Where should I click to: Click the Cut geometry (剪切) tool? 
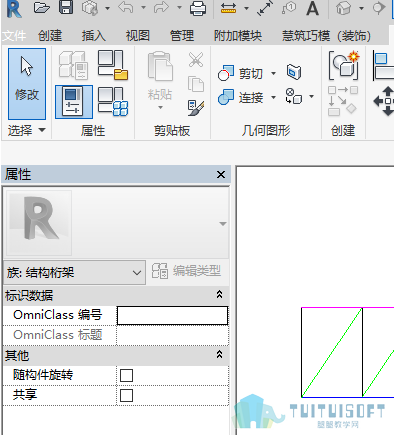click(x=240, y=73)
